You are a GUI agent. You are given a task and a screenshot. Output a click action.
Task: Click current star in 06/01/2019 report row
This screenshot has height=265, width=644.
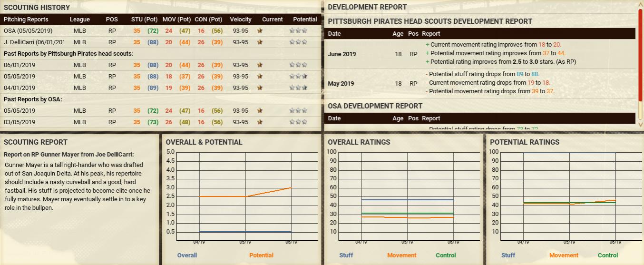pos(260,65)
